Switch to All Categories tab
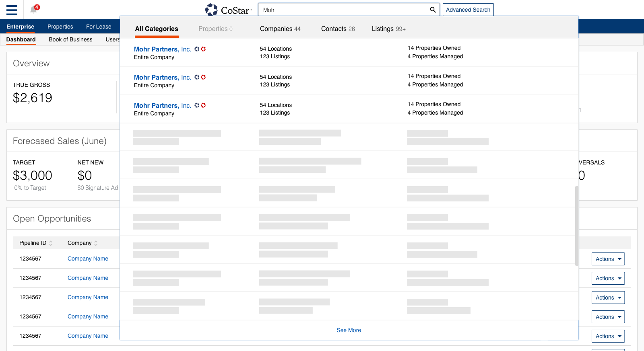The image size is (644, 351). [157, 29]
